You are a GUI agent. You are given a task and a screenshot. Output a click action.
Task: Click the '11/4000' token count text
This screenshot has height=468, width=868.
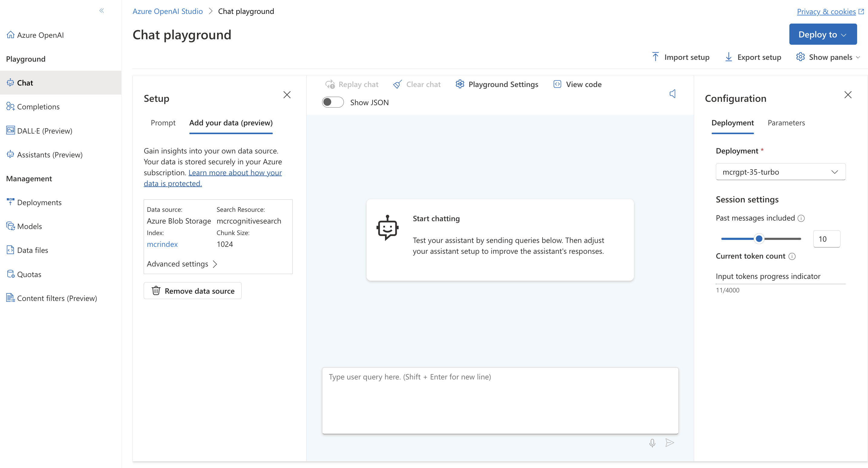coord(727,290)
